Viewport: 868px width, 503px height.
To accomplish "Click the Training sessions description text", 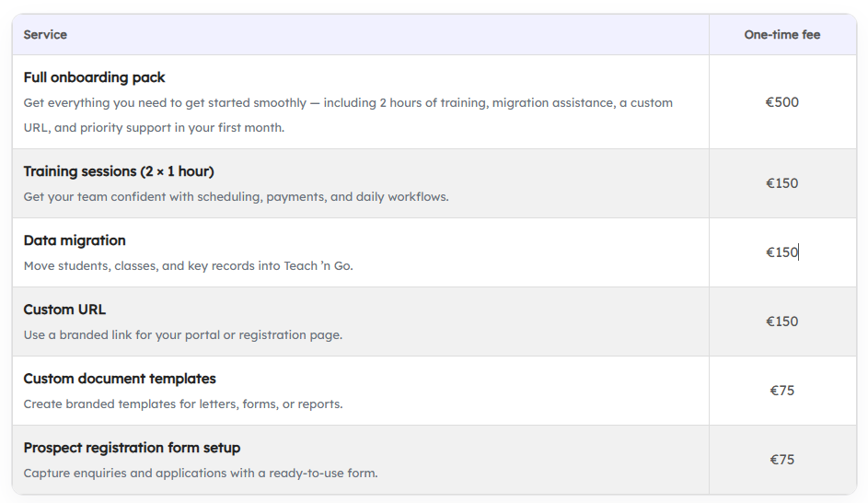I will [237, 197].
